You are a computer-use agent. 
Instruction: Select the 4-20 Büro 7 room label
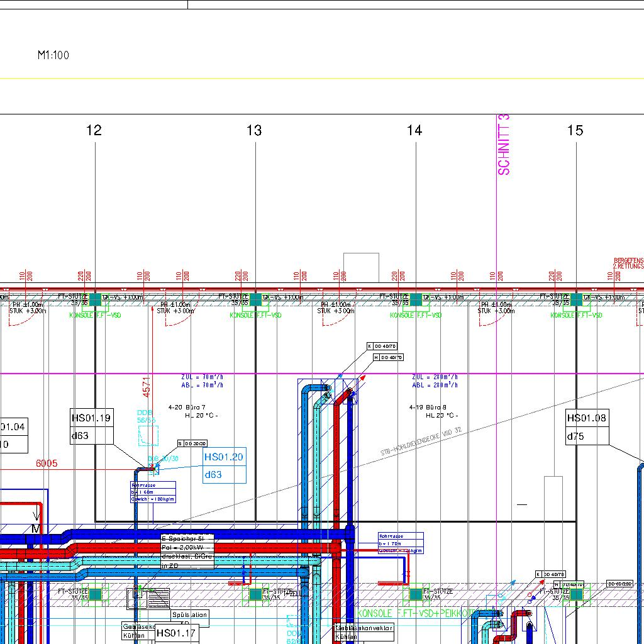[x=187, y=407]
